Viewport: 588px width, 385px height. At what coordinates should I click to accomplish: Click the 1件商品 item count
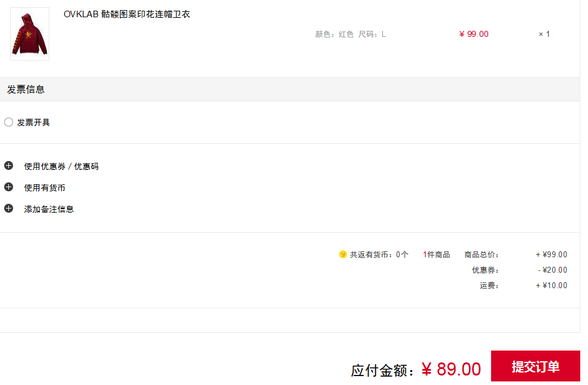pyautogui.click(x=436, y=254)
